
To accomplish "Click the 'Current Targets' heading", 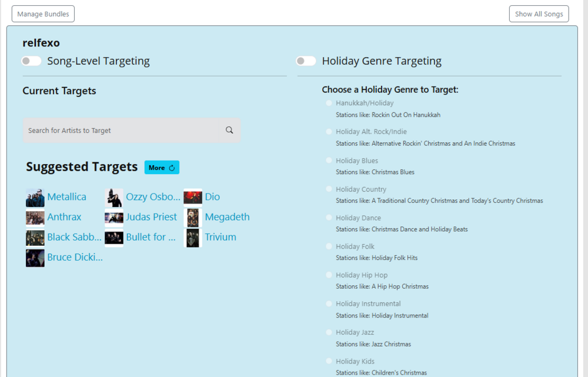I will click(59, 91).
